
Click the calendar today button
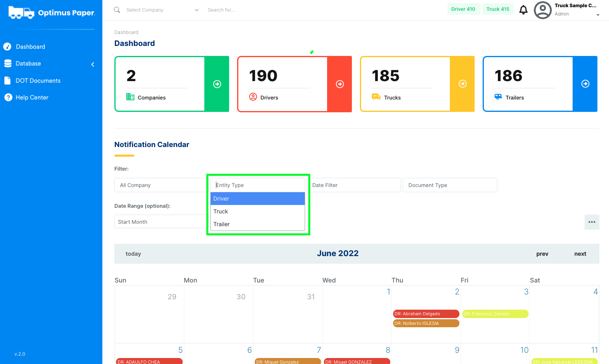point(133,254)
